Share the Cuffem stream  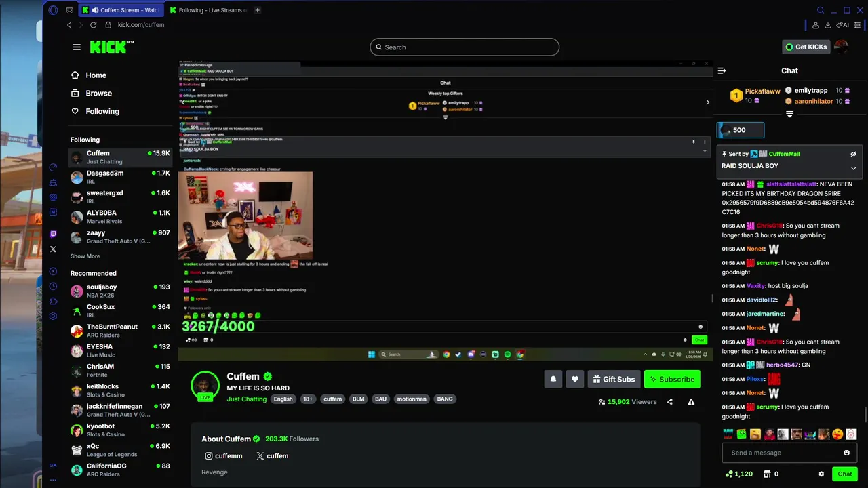[x=669, y=402]
